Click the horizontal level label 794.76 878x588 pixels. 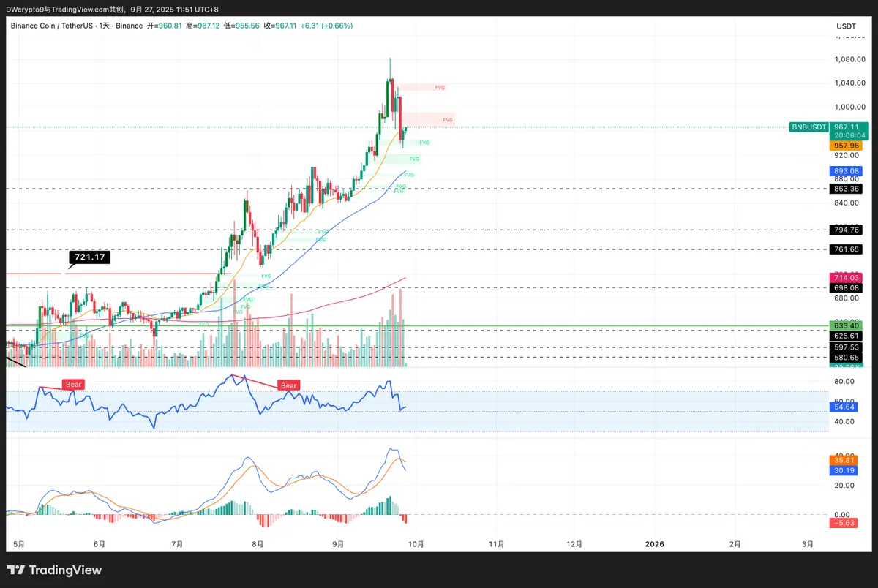[846, 230]
